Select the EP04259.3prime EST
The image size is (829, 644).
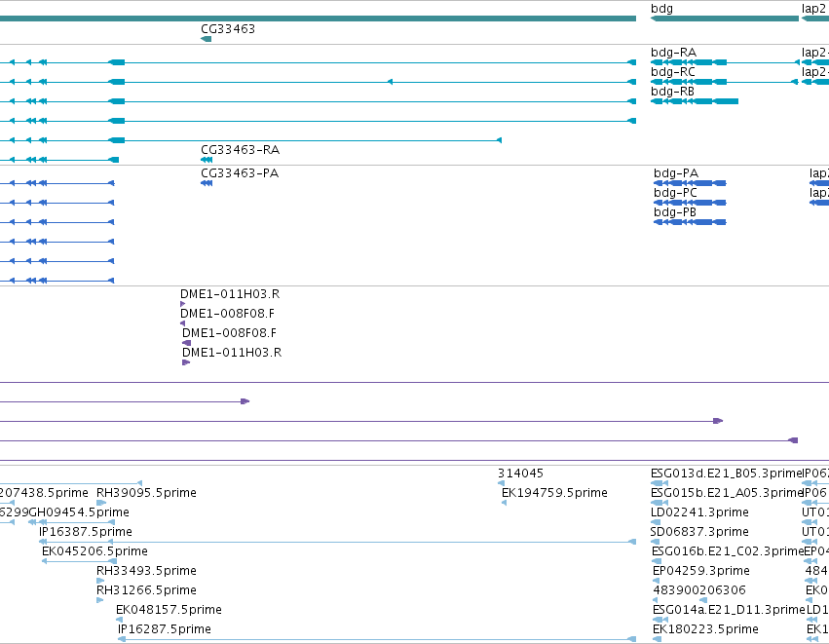[656, 581]
